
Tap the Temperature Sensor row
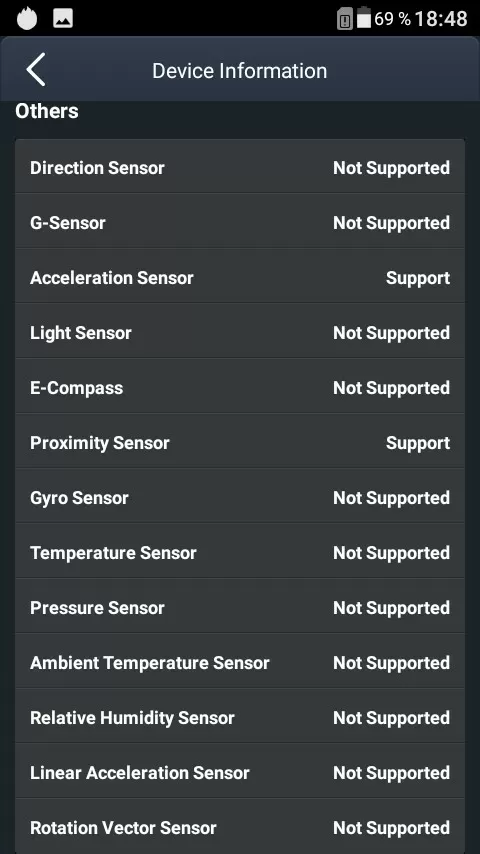pos(240,551)
